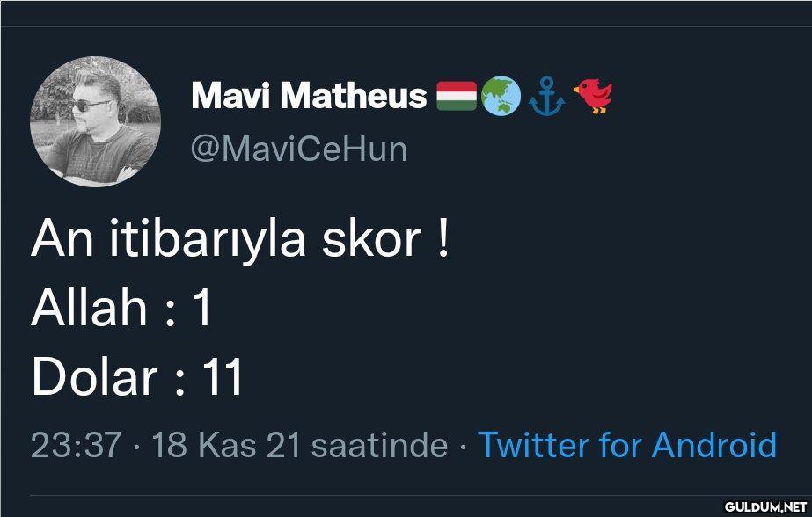Open the Mavi Matheus display name

coord(309,95)
